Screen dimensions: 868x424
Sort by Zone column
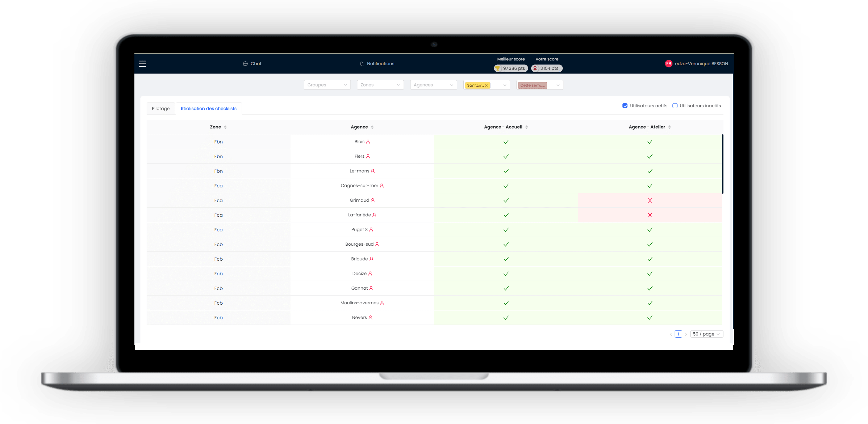click(218, 127)
